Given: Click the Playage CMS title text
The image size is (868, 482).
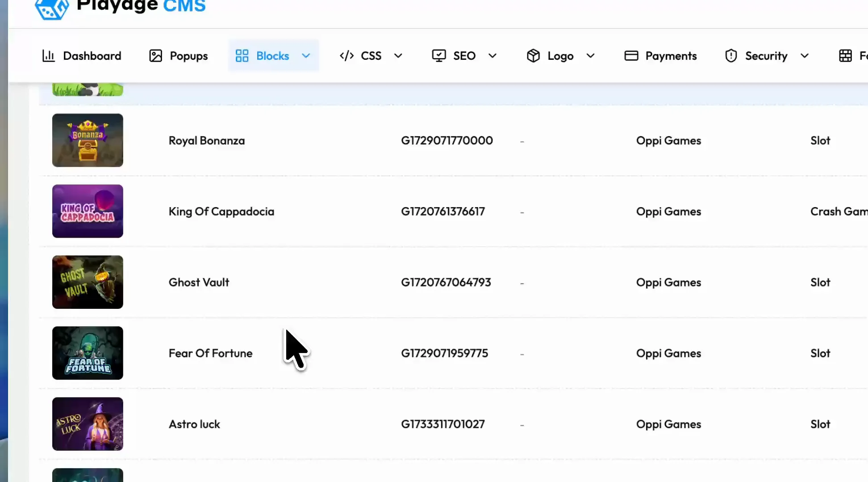Looking at the screenshot, I should click(x=141, y=6).
